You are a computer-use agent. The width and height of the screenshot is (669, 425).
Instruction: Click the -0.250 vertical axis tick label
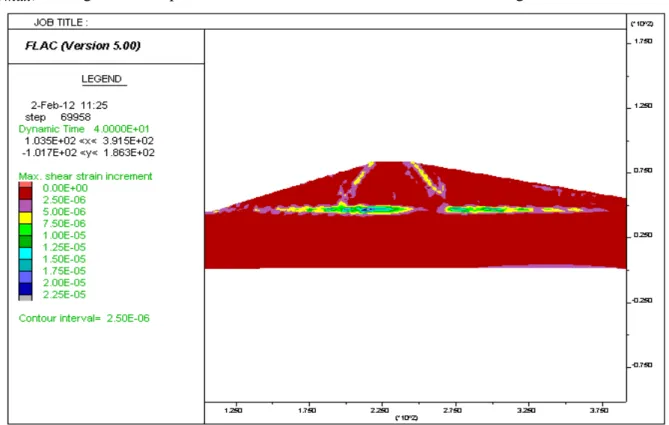click(x=642, y=301)
